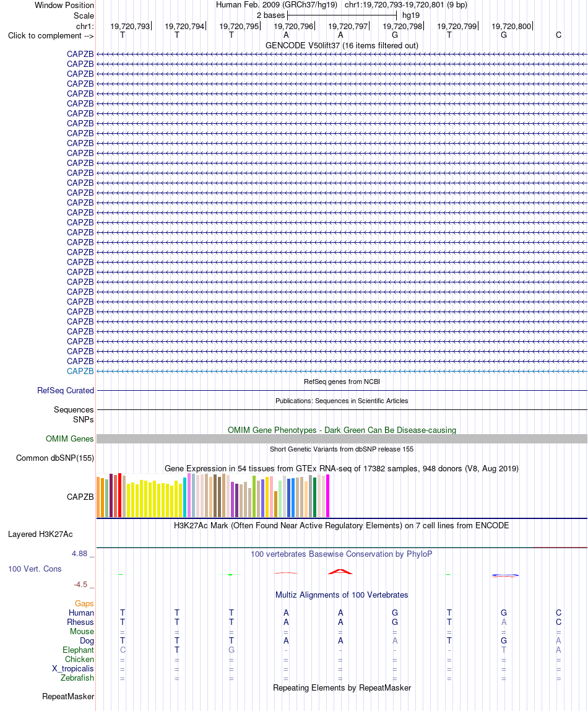Image resolution: width=588 pixels, height=711 pixels.
Task: Select the Human alignment row label
Action: click(81, 613)
